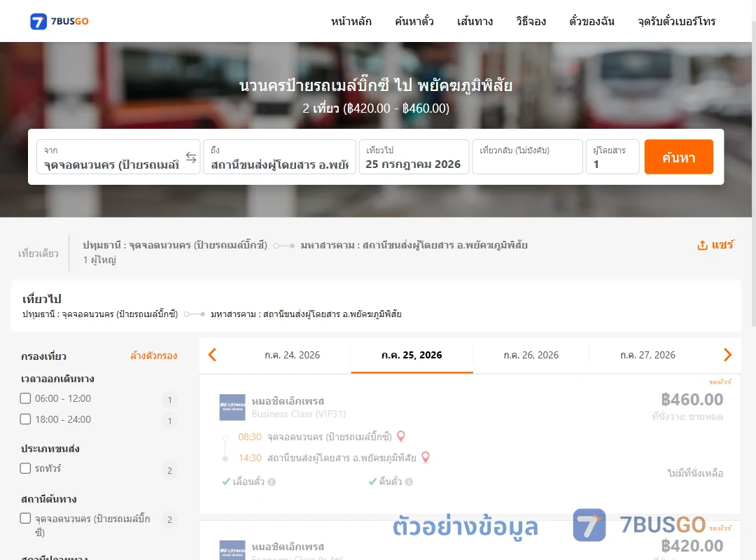
Task: Open the เที่ยวกลับ return date picker
Action: (x=528, y=157)
